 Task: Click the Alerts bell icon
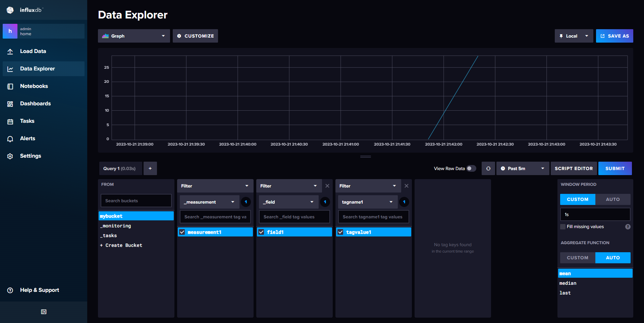pyautogui.click(x=10, y=139)
